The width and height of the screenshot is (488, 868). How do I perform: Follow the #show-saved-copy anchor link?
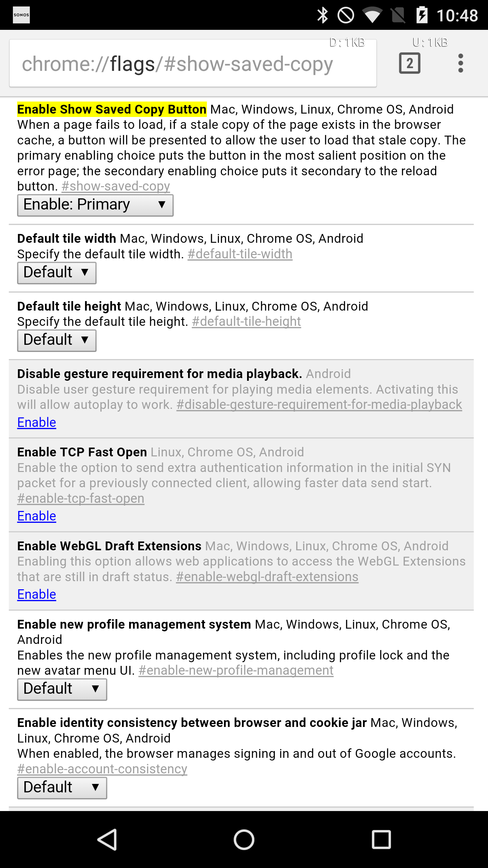click(115, 186)
